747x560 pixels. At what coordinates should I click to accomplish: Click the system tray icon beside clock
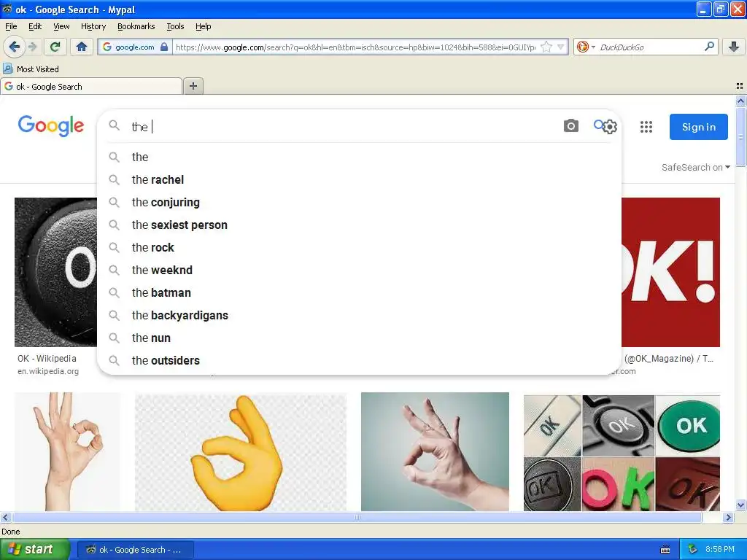(x=692, y=549)
